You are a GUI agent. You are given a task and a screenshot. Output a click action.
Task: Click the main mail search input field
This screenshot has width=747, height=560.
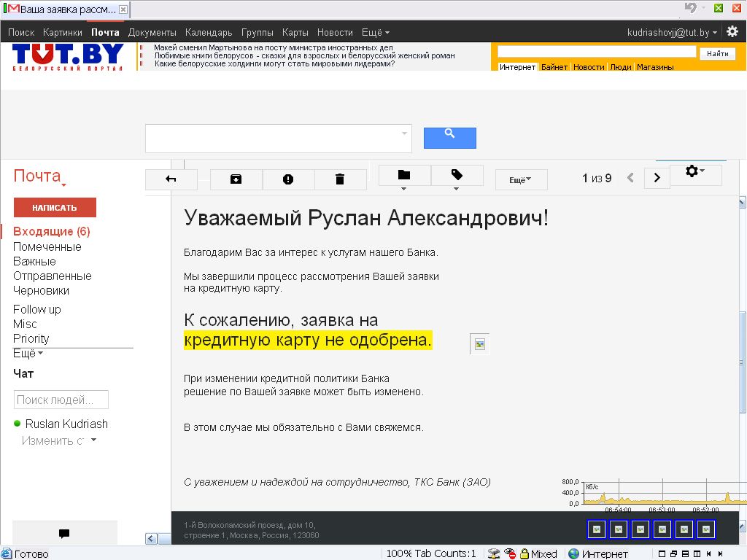278,139
